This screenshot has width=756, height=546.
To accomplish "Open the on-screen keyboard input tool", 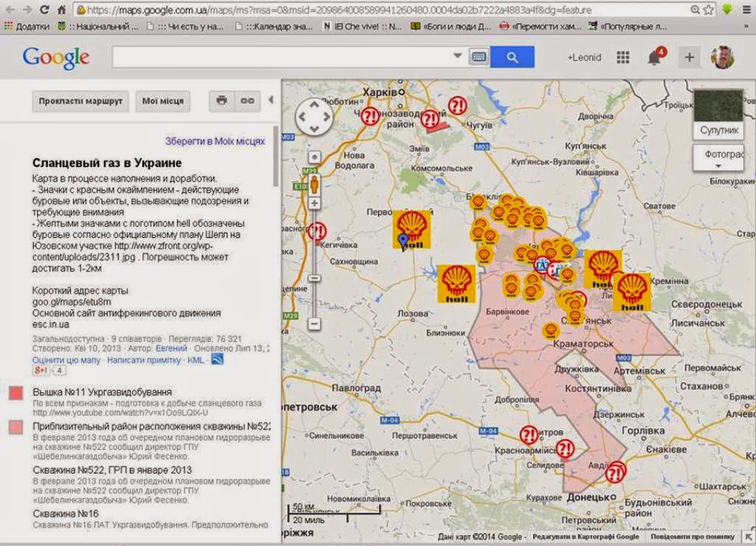I will (478, 57).
